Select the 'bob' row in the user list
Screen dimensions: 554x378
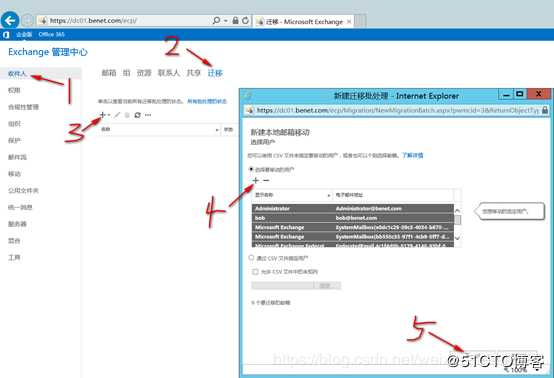click(x=353, y=218)
